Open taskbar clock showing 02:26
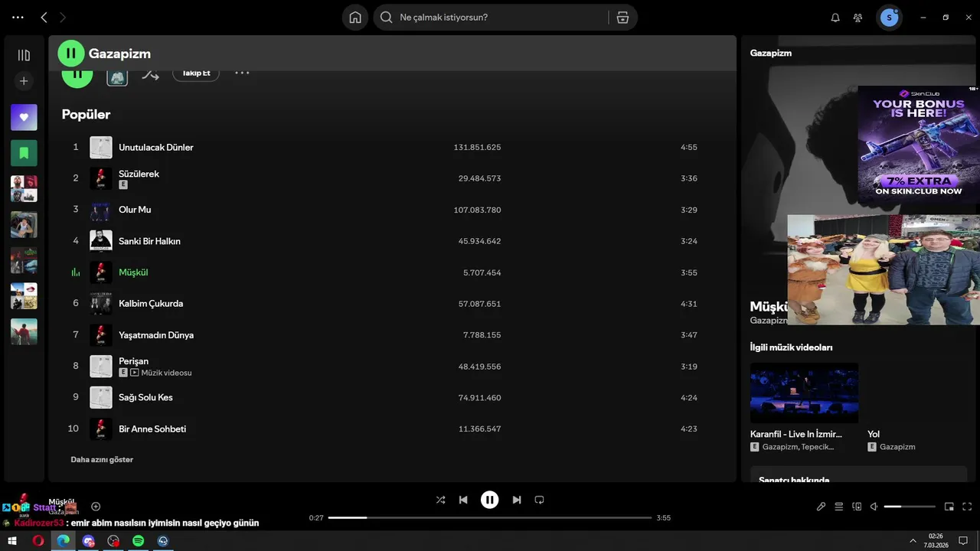Screen dimensions: 980x551 tap(936, 540)
